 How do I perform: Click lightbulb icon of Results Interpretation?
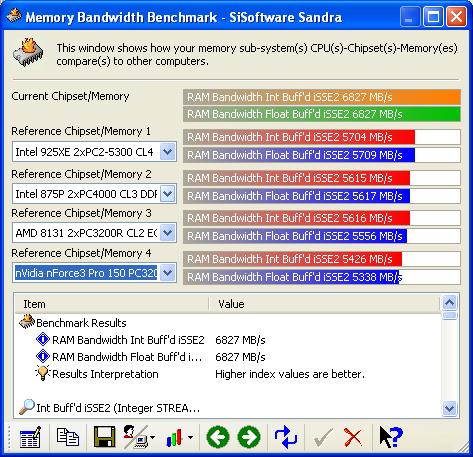[x=43, y=373]
